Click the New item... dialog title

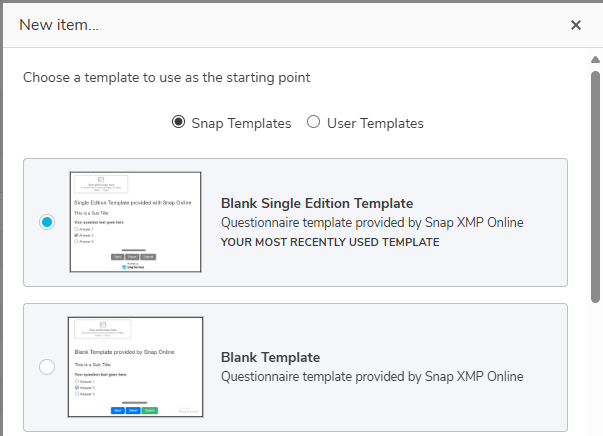coord(59,25)
